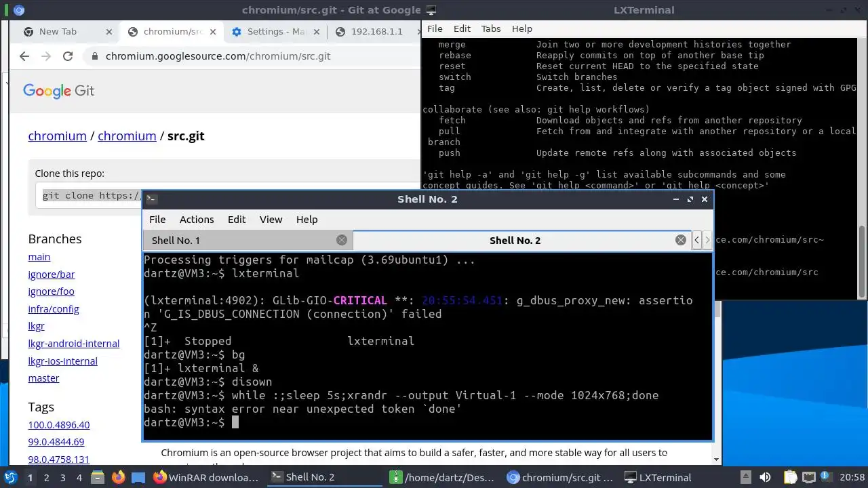
Task: Open the volume speaker tray icon
Action: click(766, 477)
